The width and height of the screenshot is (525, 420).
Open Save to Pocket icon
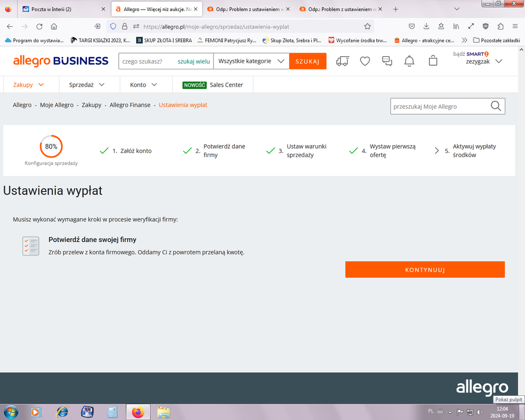click(x=412, y=26)
